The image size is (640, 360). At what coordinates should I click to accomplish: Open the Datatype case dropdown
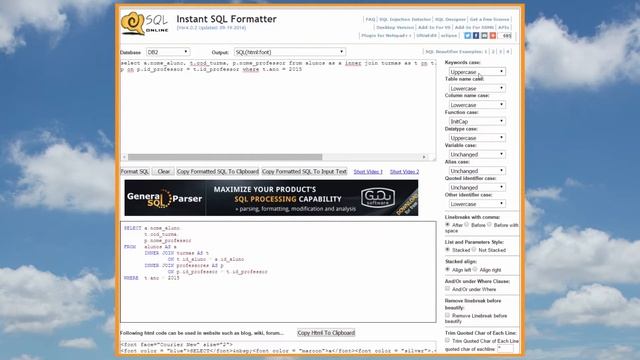[x=477, y=138]
